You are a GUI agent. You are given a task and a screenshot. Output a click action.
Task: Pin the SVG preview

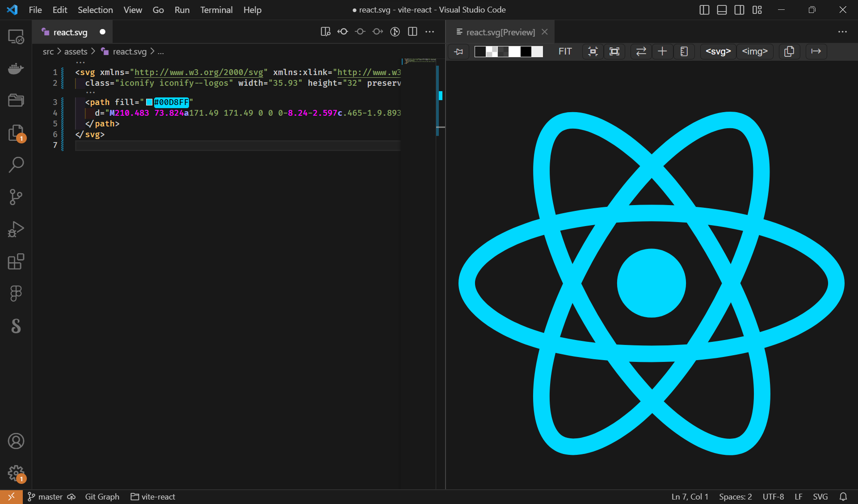[458, 52]
